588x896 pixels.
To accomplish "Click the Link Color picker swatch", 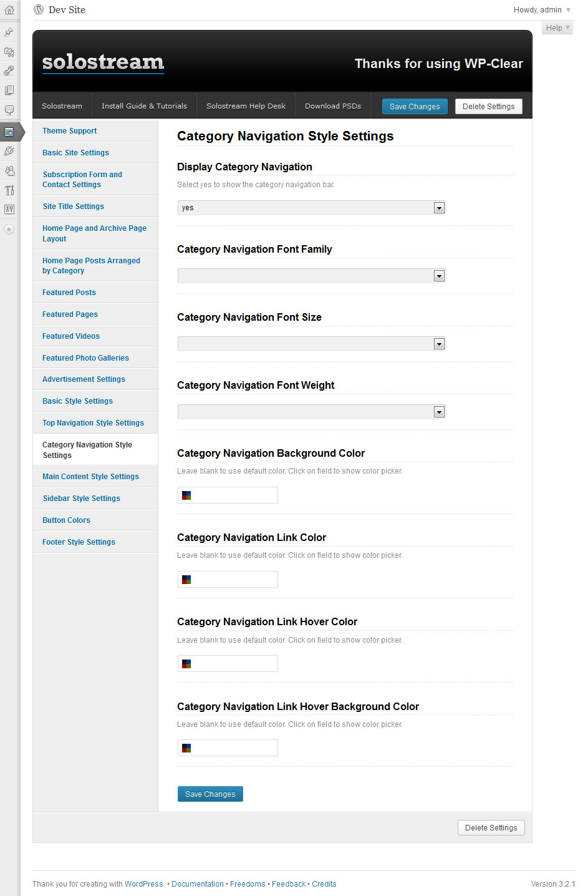I will point(186,580).
